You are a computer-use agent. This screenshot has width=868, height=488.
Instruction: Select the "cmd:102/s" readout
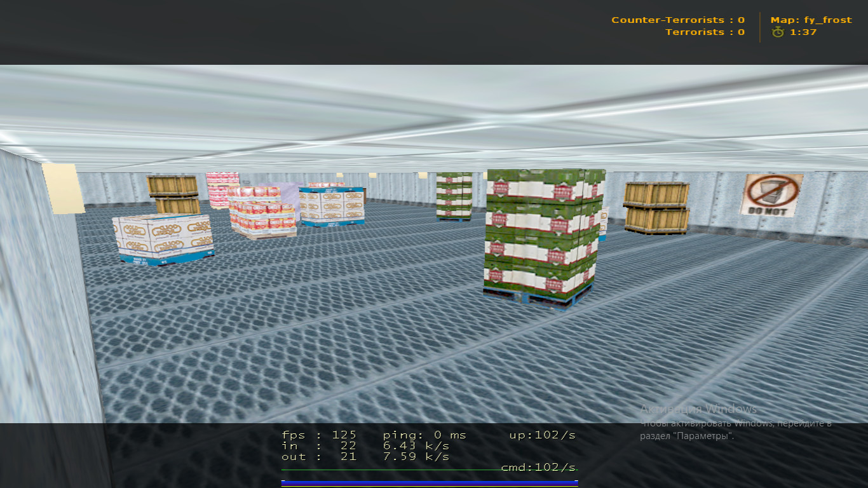coord(539,468)
